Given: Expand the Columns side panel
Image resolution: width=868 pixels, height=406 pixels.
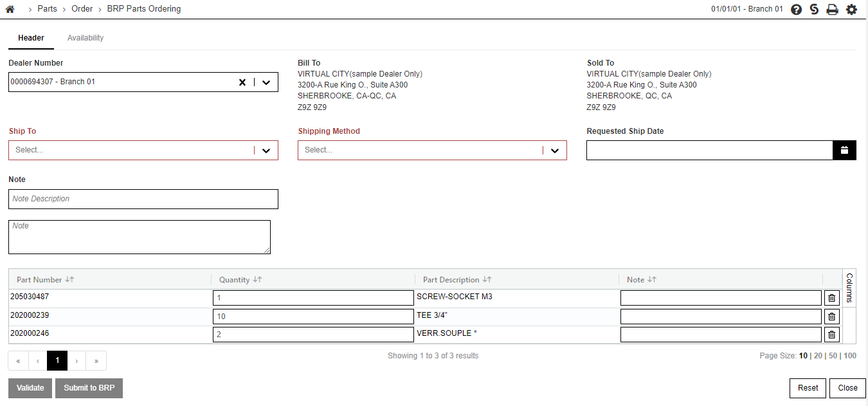Looking at the screenshot, I should click(x=849, y=288).
